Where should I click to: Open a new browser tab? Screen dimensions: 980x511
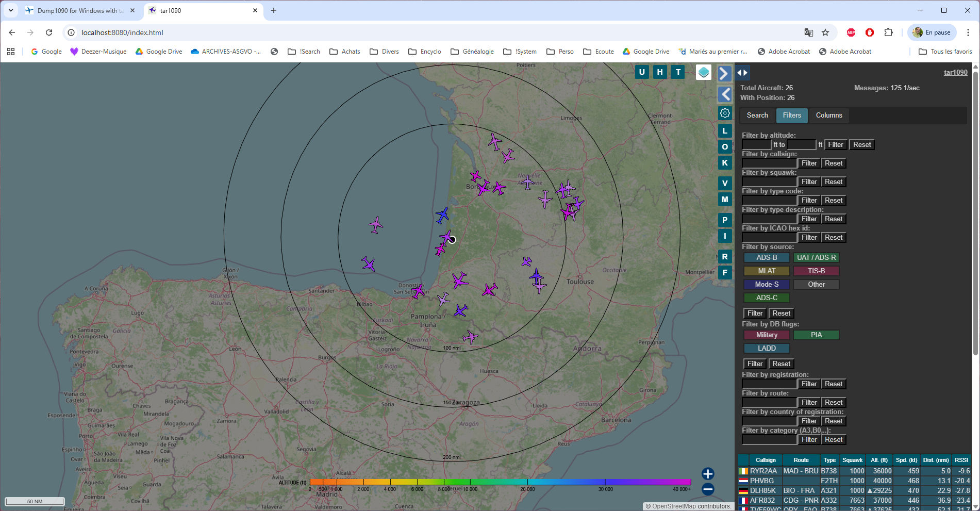274,10
